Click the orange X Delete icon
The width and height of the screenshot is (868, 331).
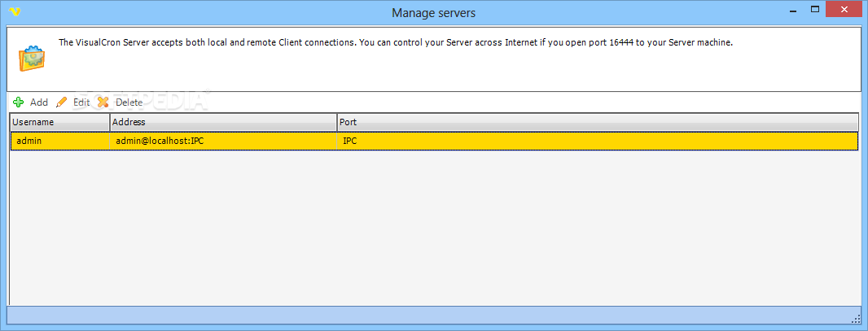click(x=103, y=102)
